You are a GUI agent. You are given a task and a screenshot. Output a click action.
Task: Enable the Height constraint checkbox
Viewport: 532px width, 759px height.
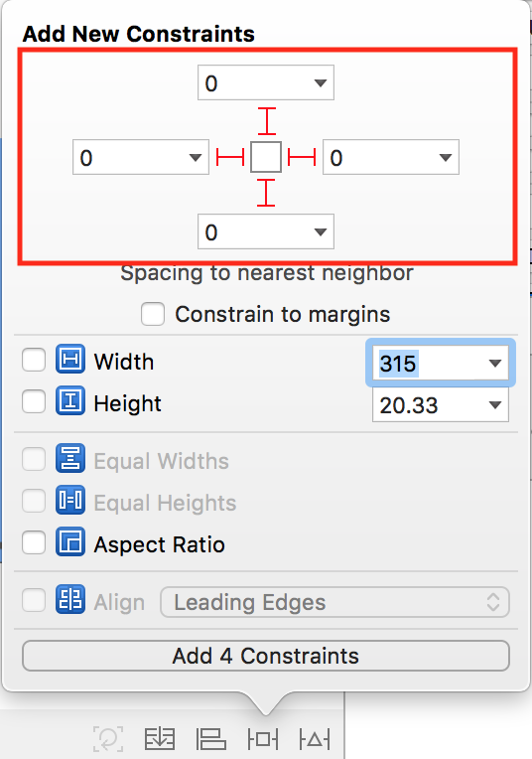[x=34, y=401]
